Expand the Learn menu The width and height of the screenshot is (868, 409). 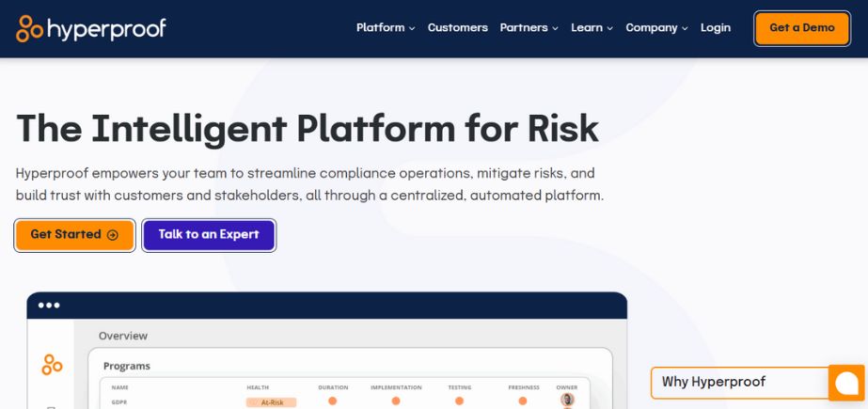pyautogui.click(x=592, y=27)
